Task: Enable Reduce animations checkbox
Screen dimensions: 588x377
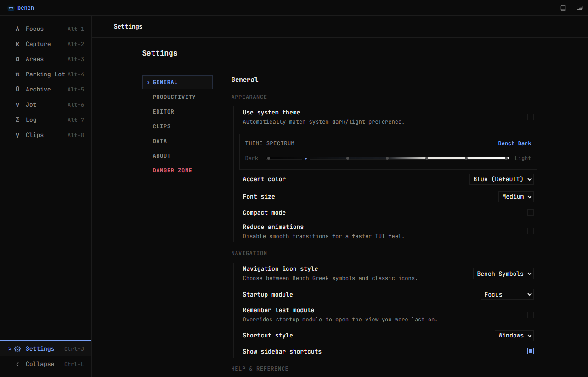Action: [x=531, y=231]
